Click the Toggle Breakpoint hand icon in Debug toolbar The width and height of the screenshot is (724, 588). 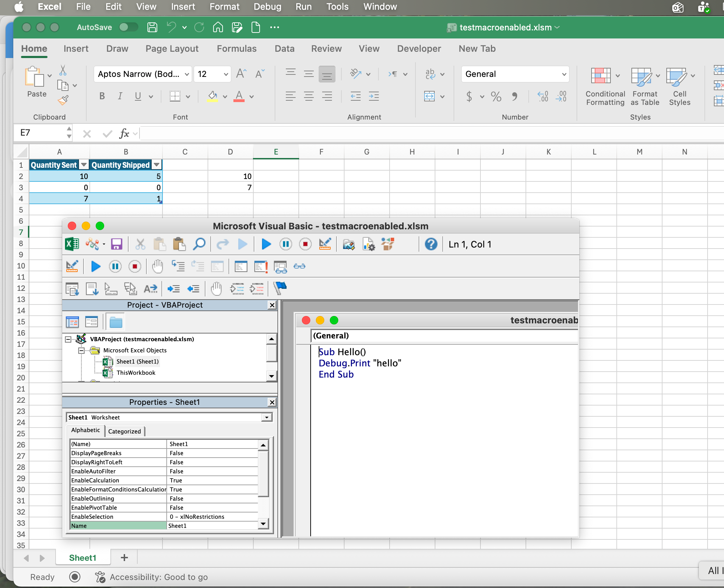158,266
